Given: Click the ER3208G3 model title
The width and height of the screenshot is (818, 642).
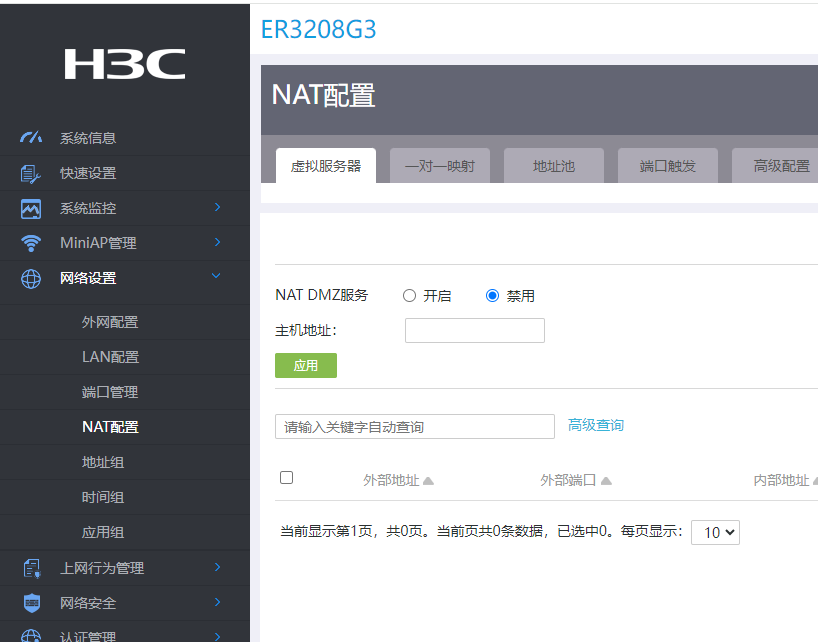Looking at the screenshot, I should [318, 29].
